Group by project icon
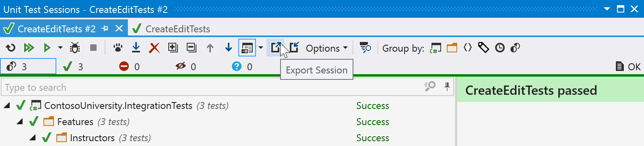 pos(436,48)
